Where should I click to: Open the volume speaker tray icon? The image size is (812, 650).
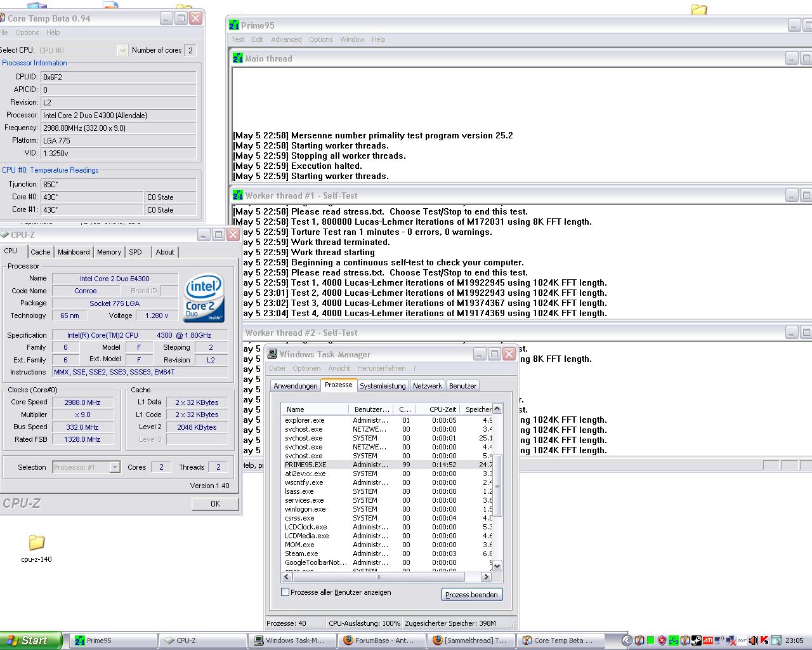click(754, 640)
